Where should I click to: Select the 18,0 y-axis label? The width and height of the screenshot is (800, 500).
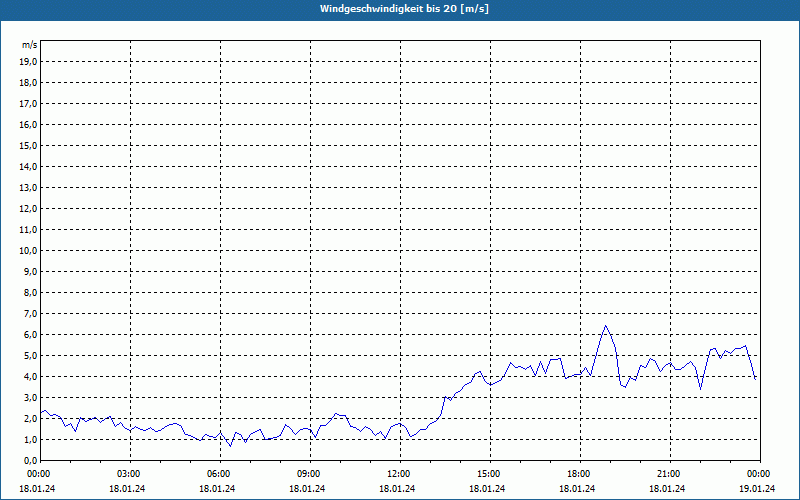[x=29, y=83]
